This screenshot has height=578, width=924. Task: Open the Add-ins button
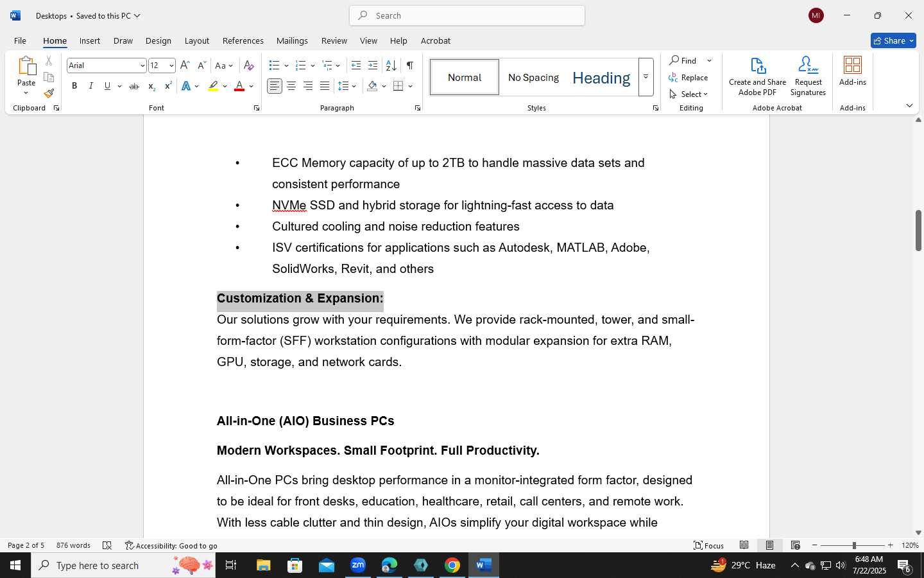[x=853, y=71]
